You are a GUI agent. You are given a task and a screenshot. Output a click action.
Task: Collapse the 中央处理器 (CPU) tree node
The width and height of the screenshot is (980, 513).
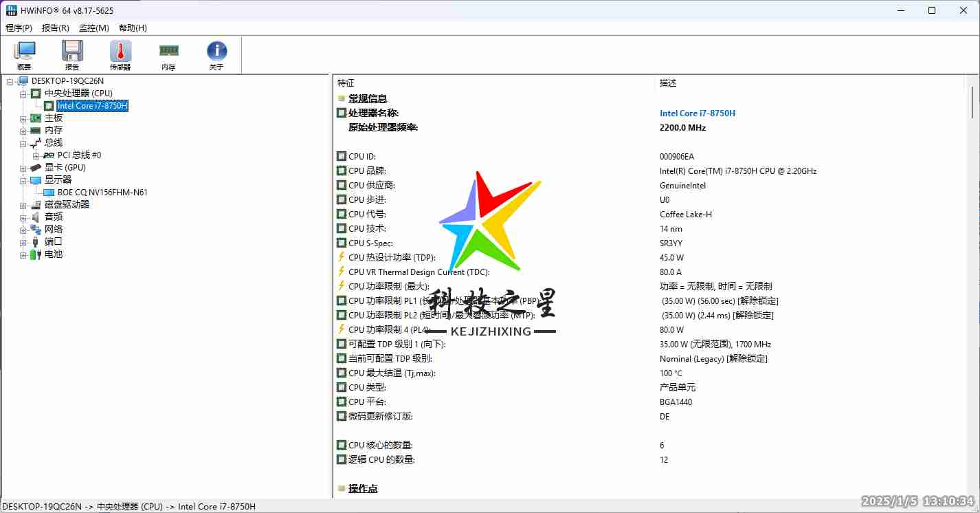(x=23, y=93)
